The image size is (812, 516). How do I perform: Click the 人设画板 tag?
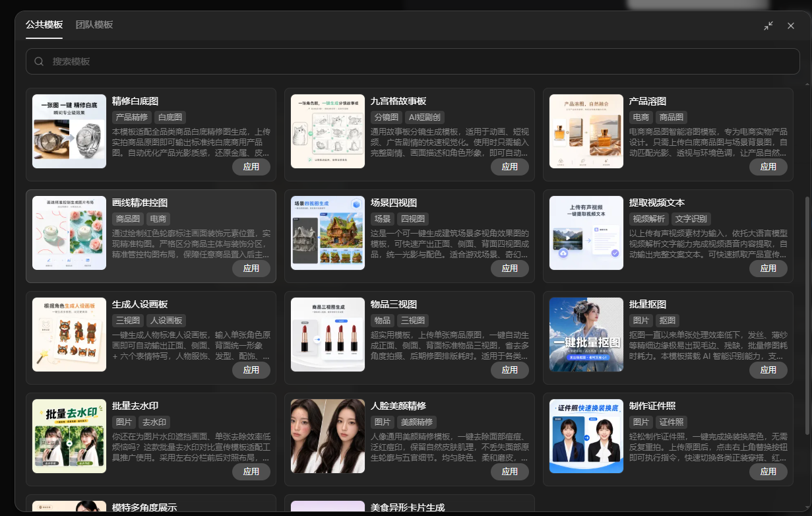[x=166, y=321]
